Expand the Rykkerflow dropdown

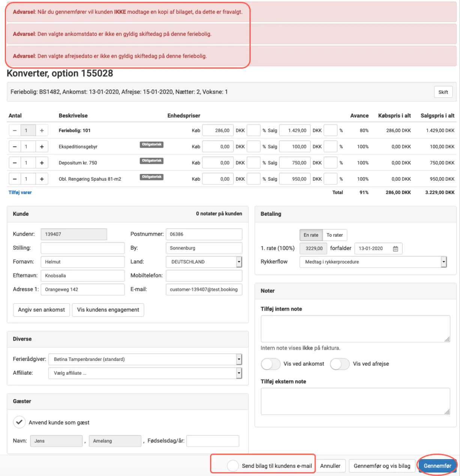click(x=443, y=262)
